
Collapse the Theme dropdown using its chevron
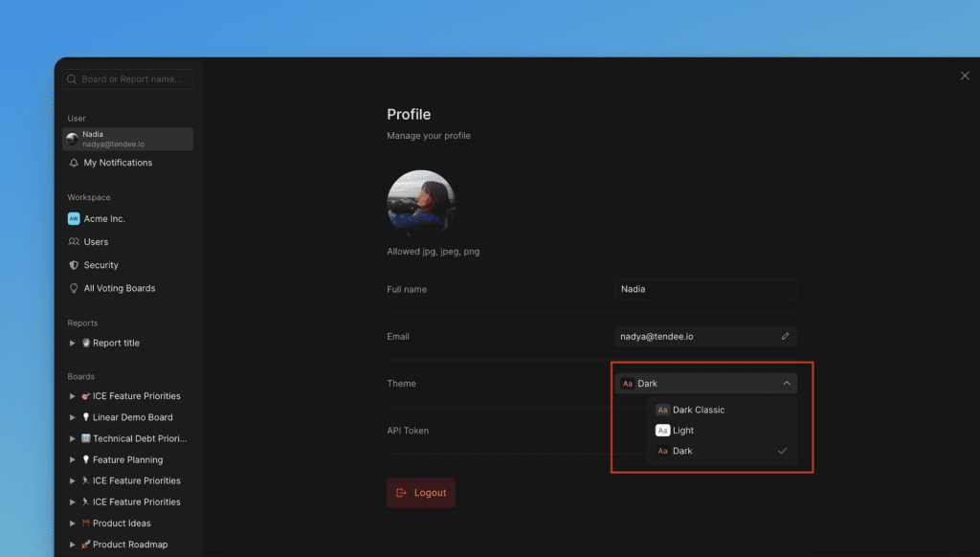tap(786, 384)
